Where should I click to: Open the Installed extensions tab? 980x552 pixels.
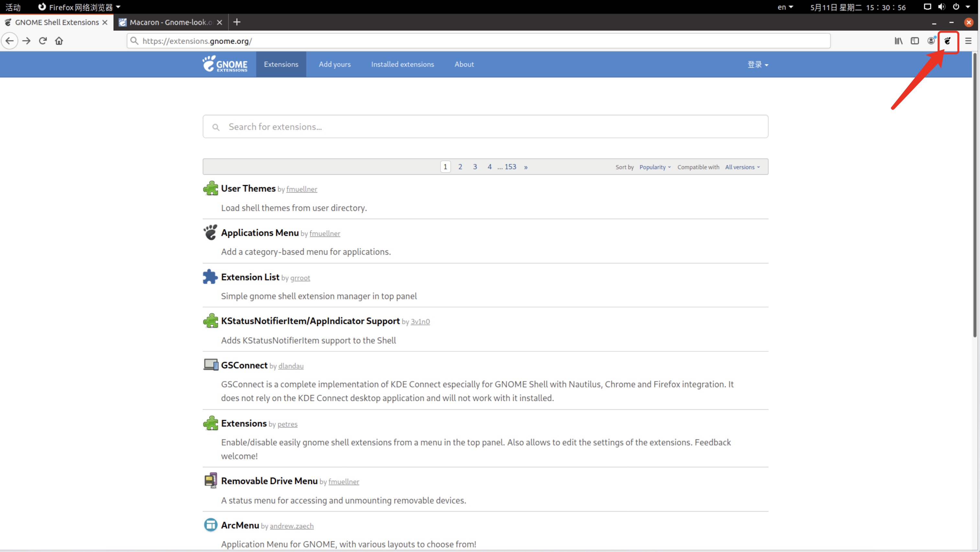coord(402,64)
